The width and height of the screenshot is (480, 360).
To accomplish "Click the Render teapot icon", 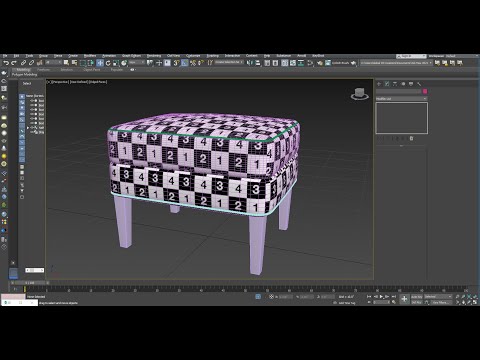I will click(354, 63).
